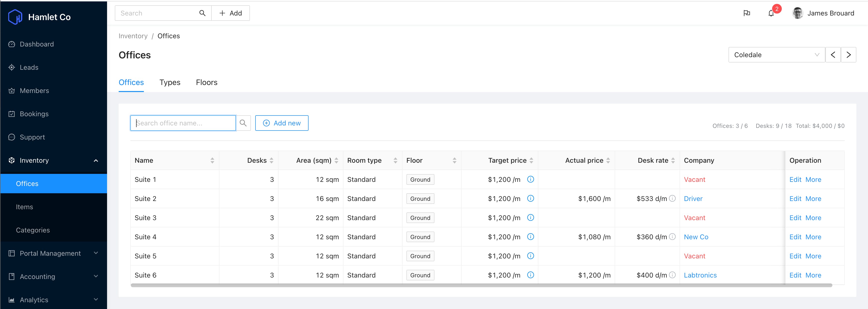Switch to the Types tab
The width and height of the screenshot is (868, 309).
(x=170, y=83)
